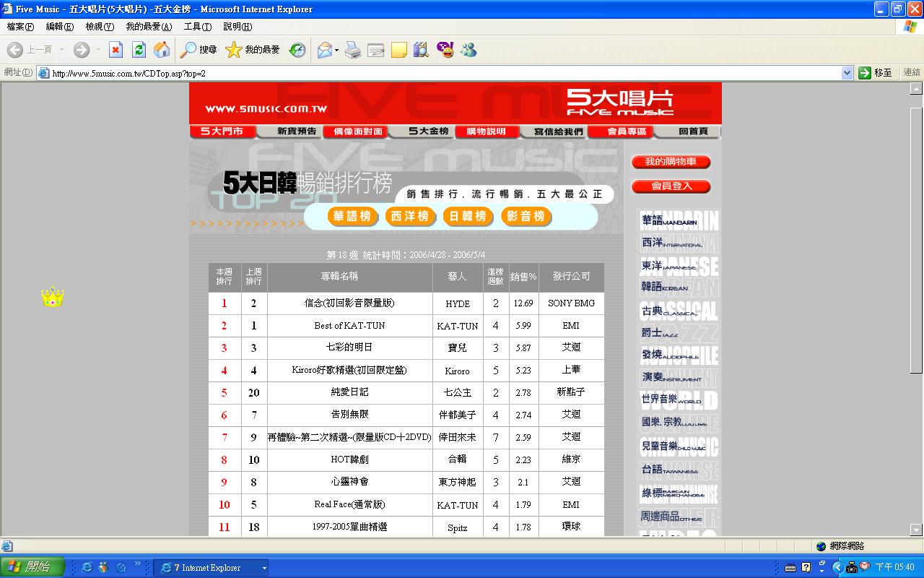
Task: Open the 工具(T) menu
Action: (198, 27)
